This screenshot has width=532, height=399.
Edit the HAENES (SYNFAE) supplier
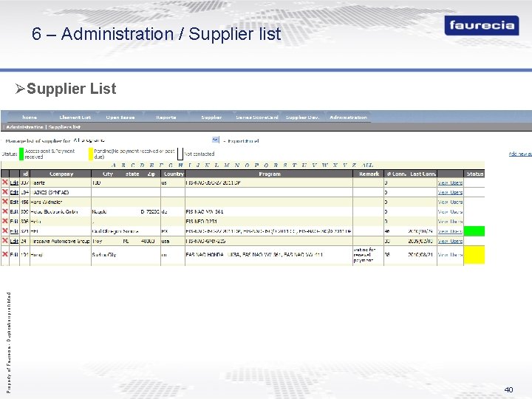coord(14,192)
